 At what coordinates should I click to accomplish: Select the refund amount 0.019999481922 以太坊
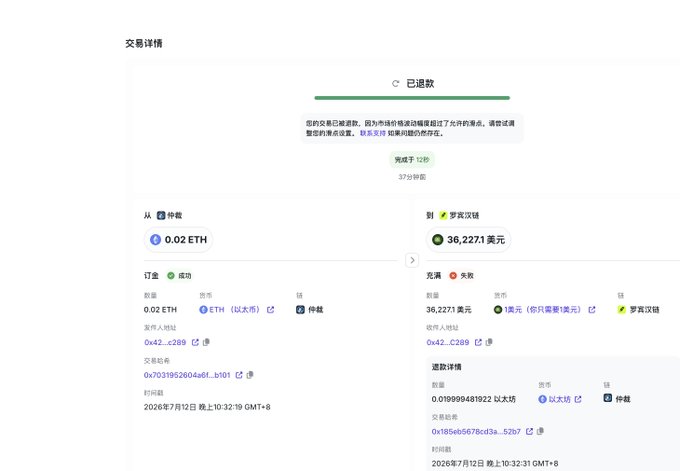tap(474, 399)
